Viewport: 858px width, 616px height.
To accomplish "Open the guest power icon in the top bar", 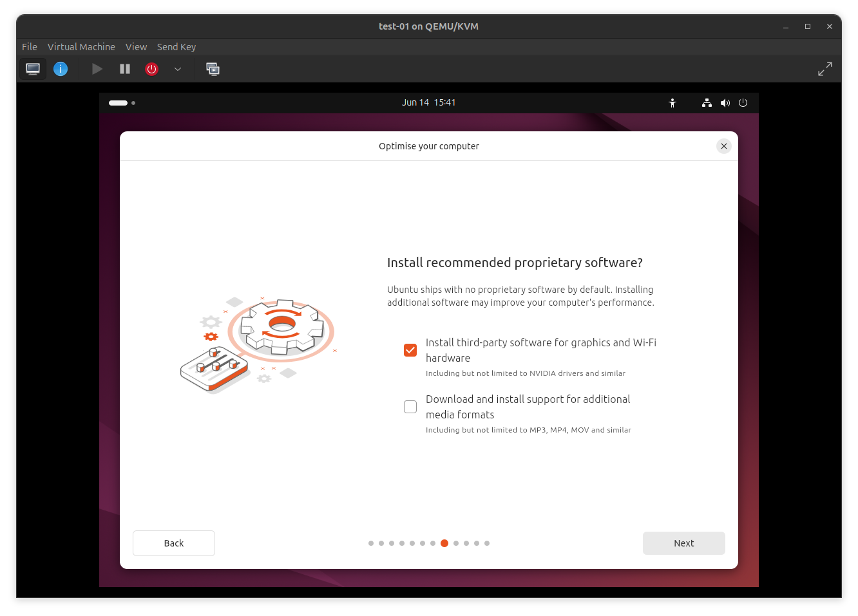I will point(743,102).
